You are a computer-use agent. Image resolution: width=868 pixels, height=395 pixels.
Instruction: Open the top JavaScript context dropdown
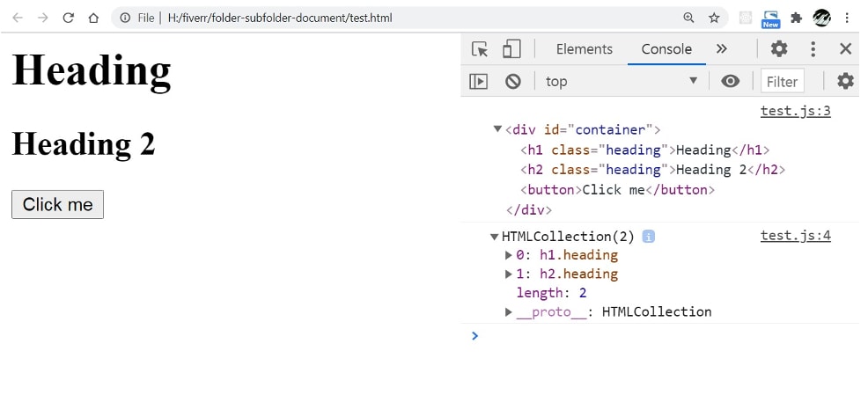pyautogui.click(x=622, y=82)
